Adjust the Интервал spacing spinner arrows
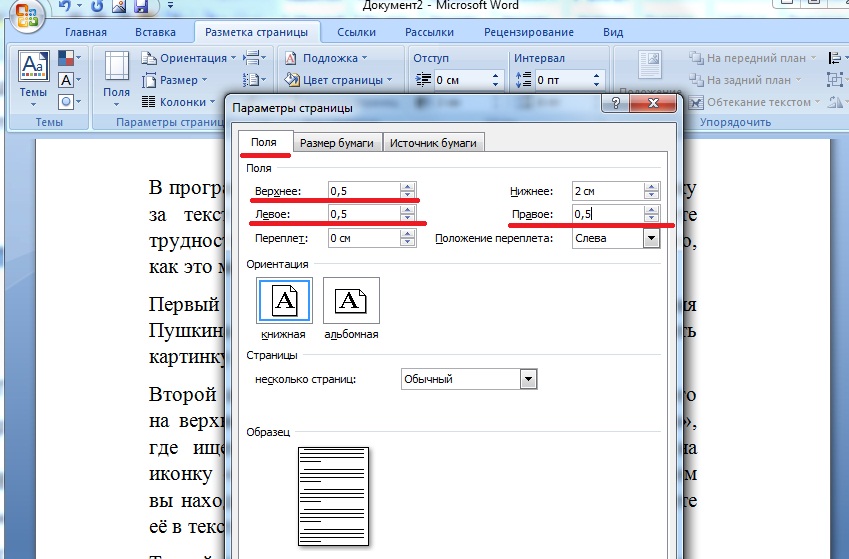This screenshot has width=849, height=559. [x=596, y=80]
